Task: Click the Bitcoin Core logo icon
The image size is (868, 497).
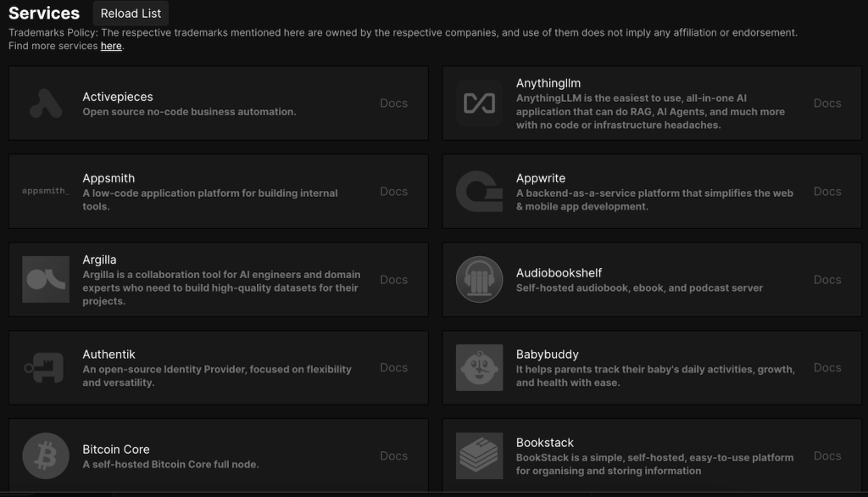Action: [46, 455]
